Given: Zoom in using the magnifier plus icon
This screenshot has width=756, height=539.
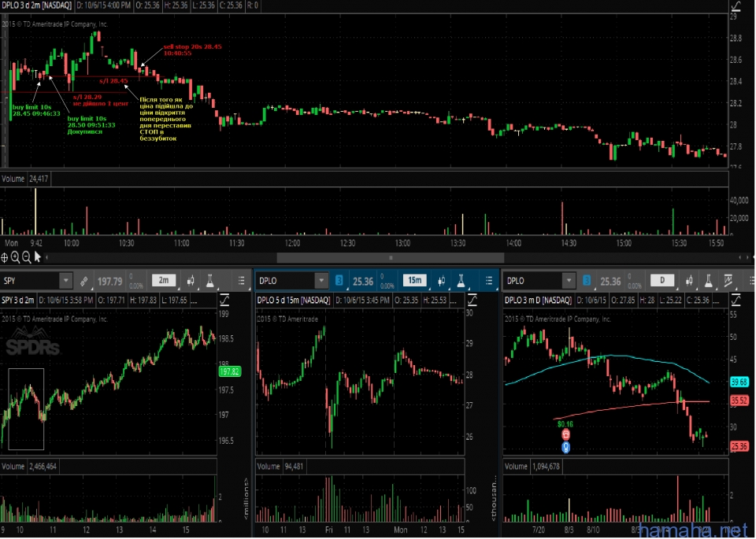Looking at the screenshot, I should (16, 258).
